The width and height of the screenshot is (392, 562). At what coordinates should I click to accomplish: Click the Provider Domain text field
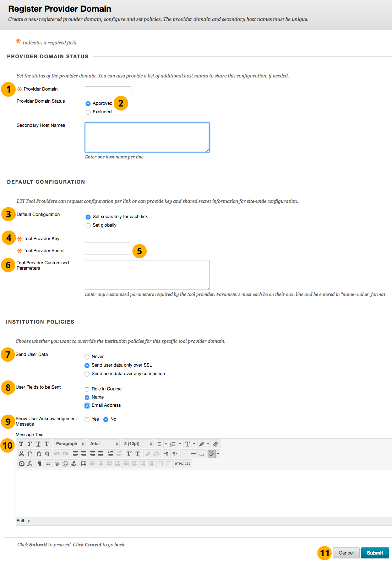(108, 90)
